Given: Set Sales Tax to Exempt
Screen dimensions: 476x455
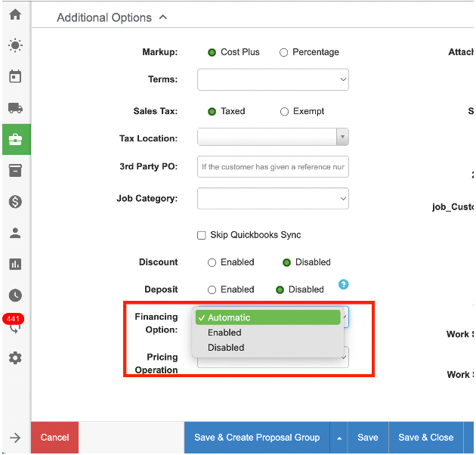Looking at the screenshot, I should [x=284, y=112].
